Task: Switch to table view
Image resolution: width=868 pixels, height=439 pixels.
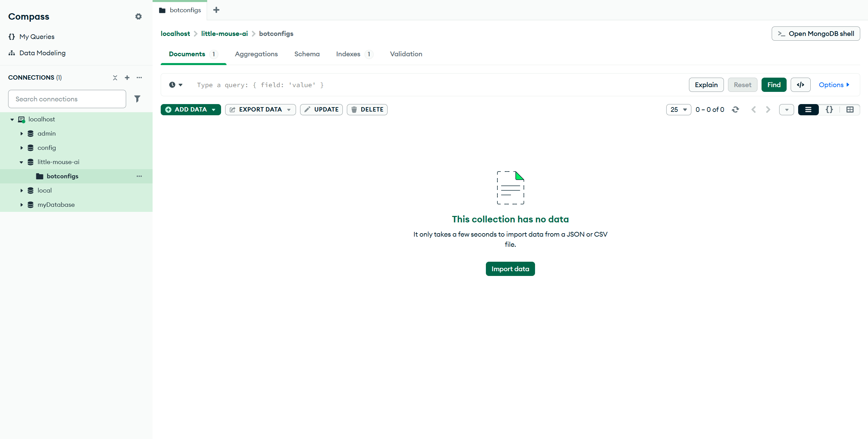Action: pyautogui.click(x=850, y=109)
